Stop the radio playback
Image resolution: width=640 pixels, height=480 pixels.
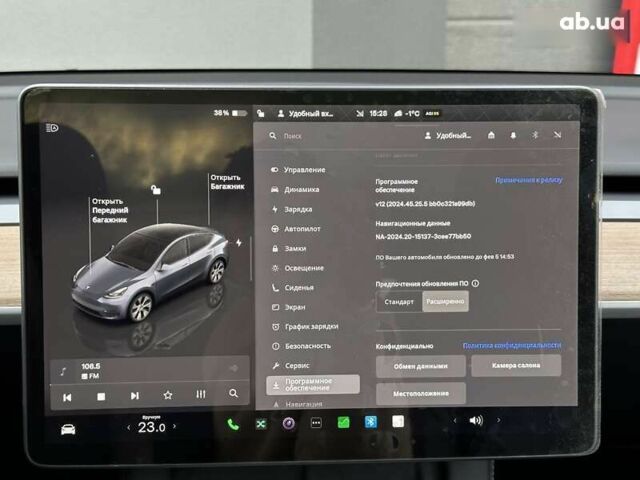pos(101,396)
